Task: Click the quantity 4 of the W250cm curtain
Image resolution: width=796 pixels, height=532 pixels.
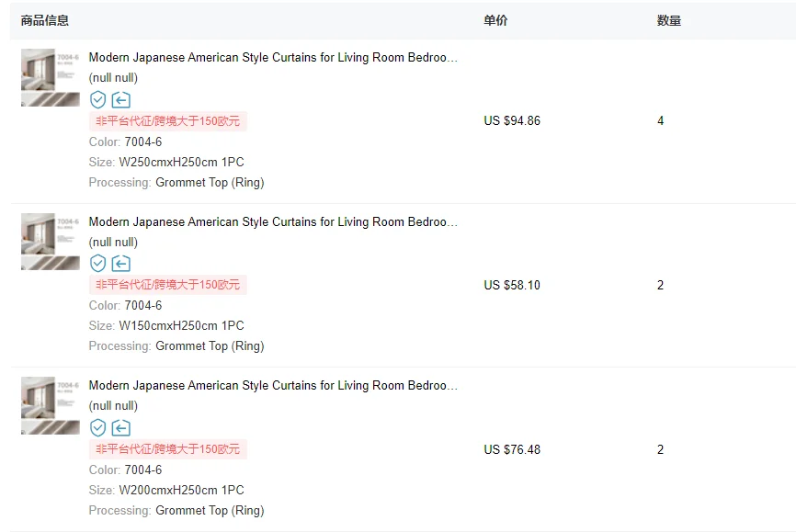Action: coord(661,121)
